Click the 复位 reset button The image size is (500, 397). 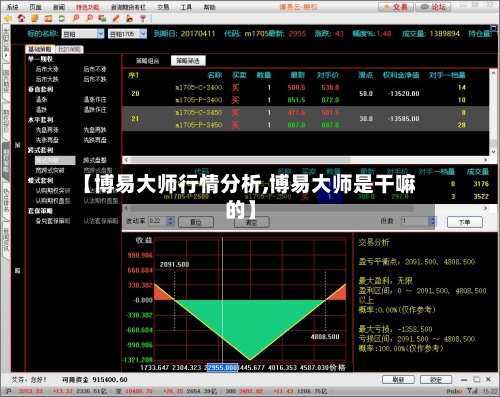pos(196,222)
